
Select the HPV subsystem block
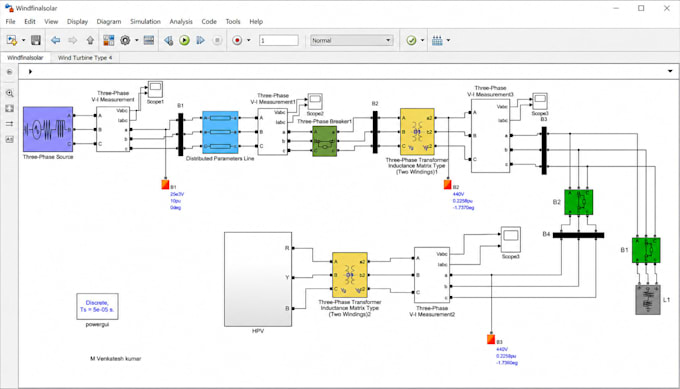258,279
